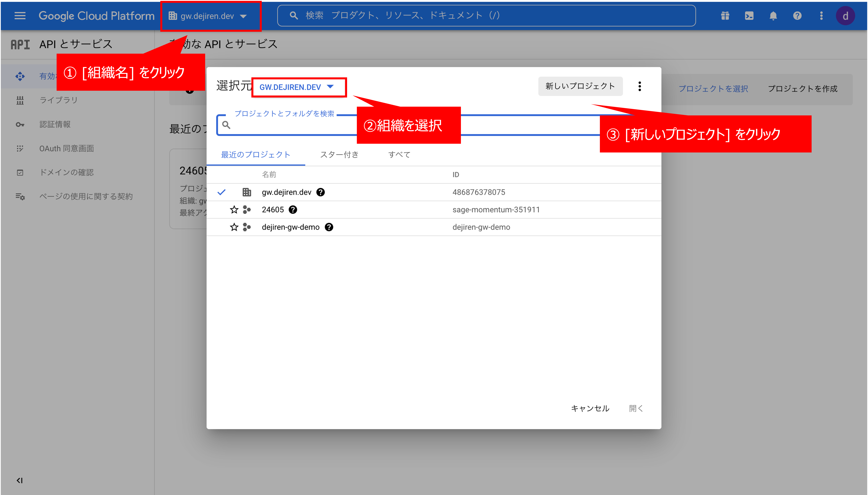The width and height of the screenshot is (868, 495).
Task: Open the gw.dejiren.dev project selector in the header
Action: [x=208, y=16]
